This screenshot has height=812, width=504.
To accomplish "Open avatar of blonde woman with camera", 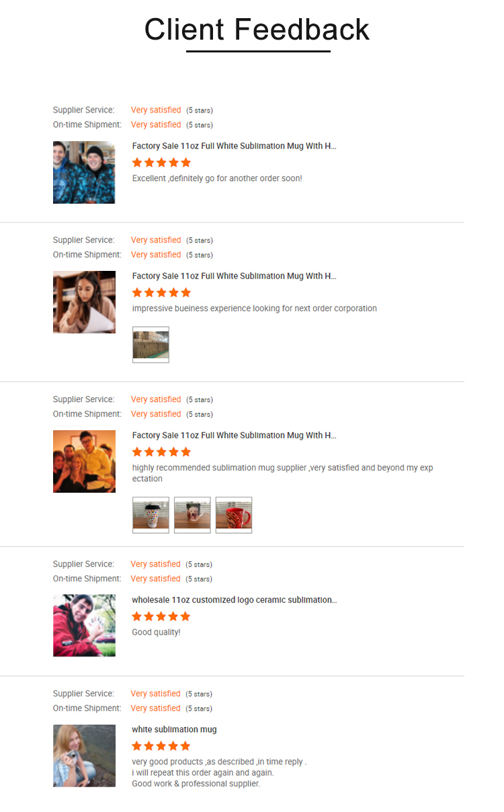I will click(84, 756).
